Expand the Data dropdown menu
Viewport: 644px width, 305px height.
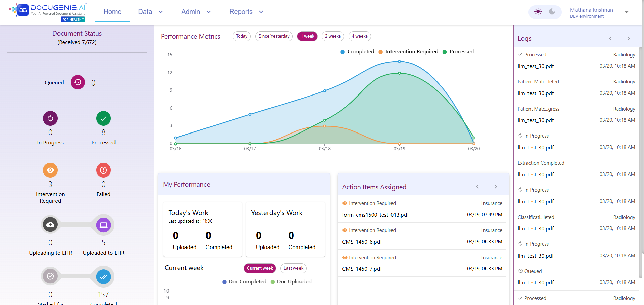tap(150, 11)
